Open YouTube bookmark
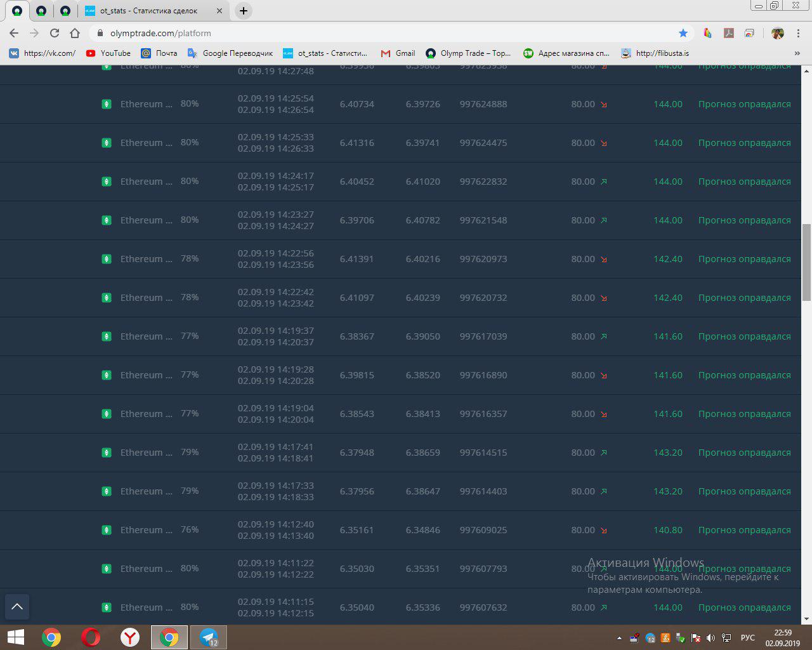 click(x=108, y=53)
